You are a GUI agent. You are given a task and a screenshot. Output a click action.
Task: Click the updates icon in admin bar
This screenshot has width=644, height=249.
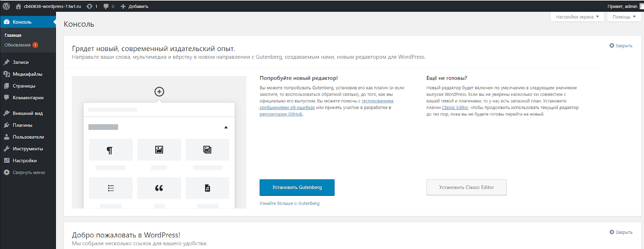click(x=90, y=6)
